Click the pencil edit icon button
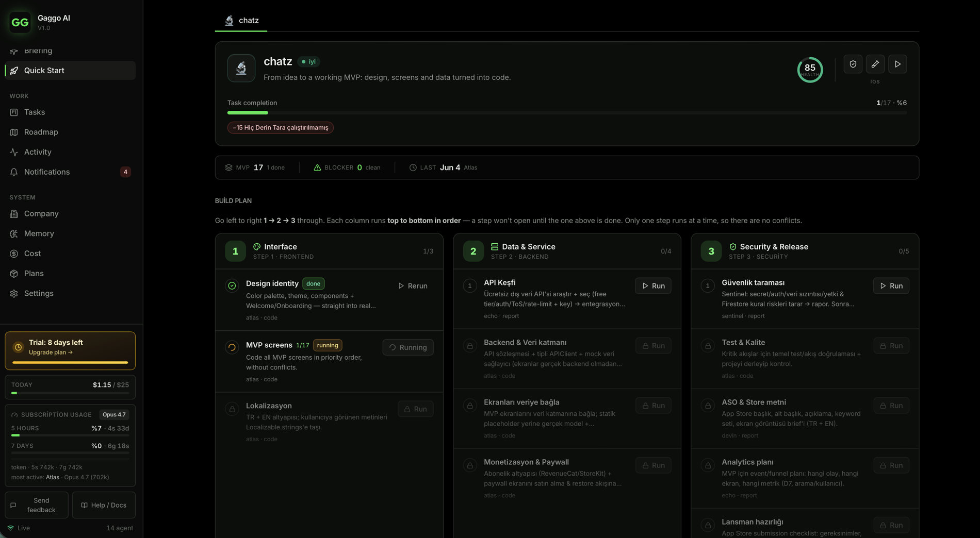980x538 pixels. pos(875,64)
